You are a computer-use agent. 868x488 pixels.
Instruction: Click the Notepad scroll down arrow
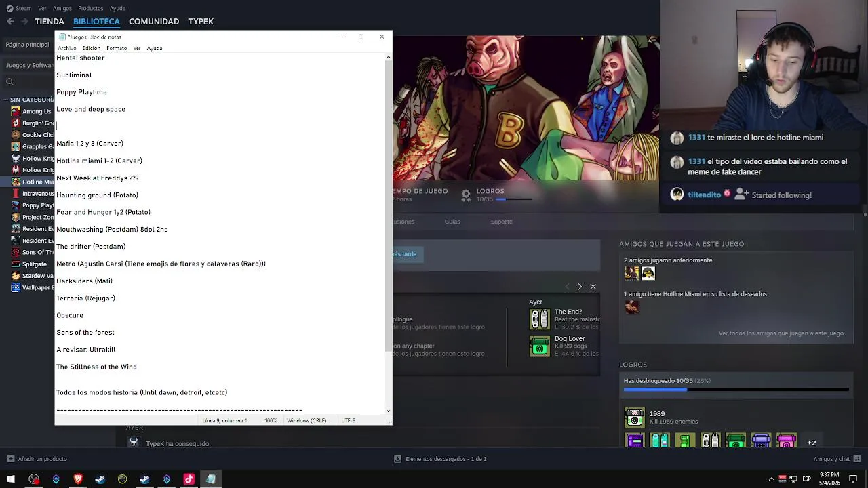(389, 411)
